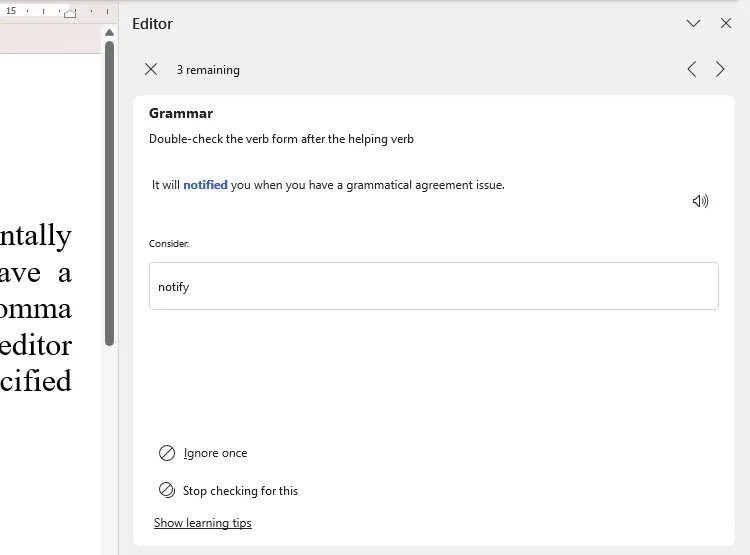Screen dimensions: 750x555
Task: Click the 'Stop checking for this' icon
Action: [167, 490]
